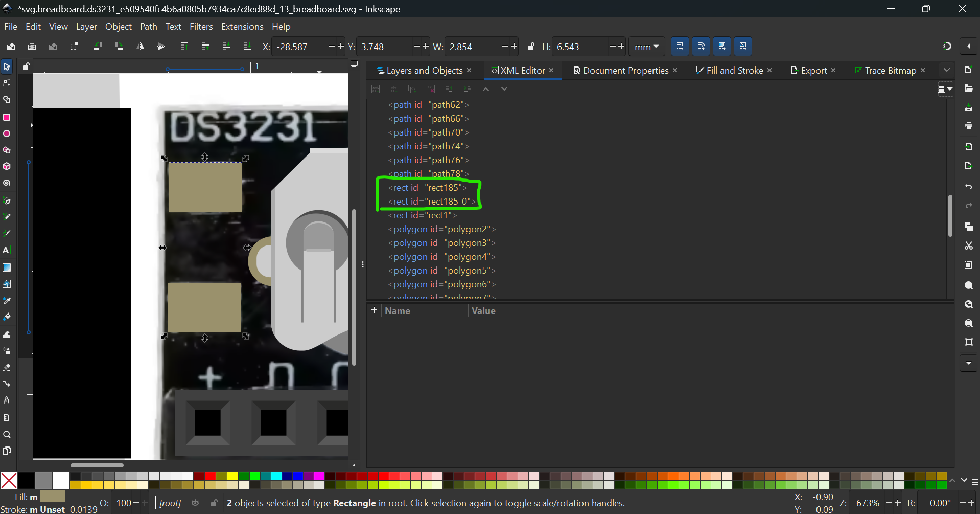Viewport: 980px width, 514px height.
Task: Select the Selector arrow tool
Action: (x=7, y=66)
